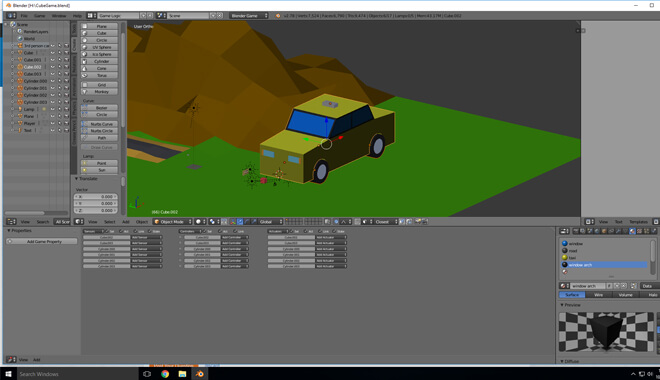Toggle visibility eye for Player in outliner
Screen dimensions: 660x380
pos(53,123)
